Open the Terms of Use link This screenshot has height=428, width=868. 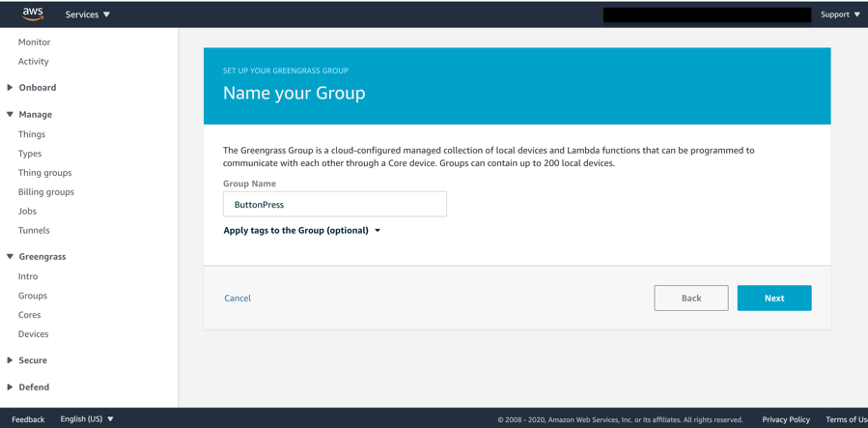847,419
